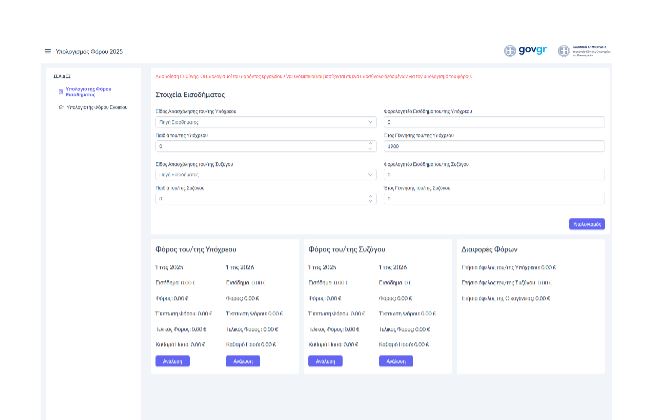The width and height of the screenshot is (649, 420).
Task: Click the spouse's birth year field
Action: coord(492,198)
